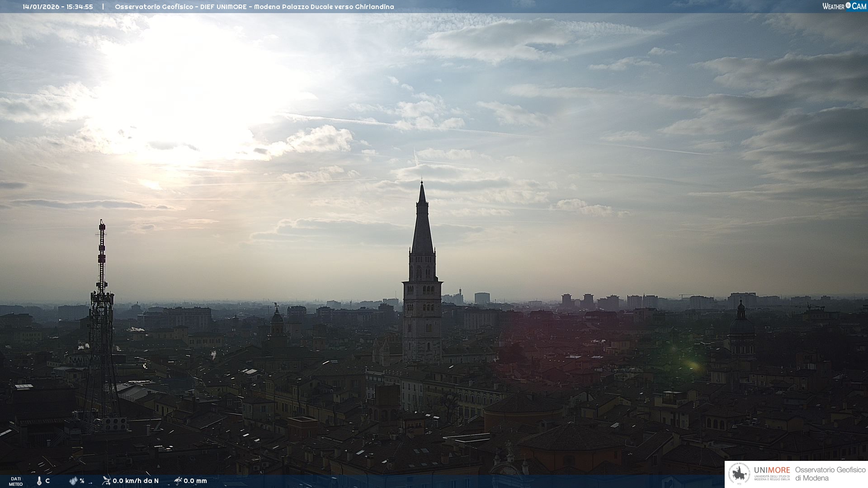Click the 0.0 km/h da N wind reading
868x488 pixels.
[x=135, y=481]
